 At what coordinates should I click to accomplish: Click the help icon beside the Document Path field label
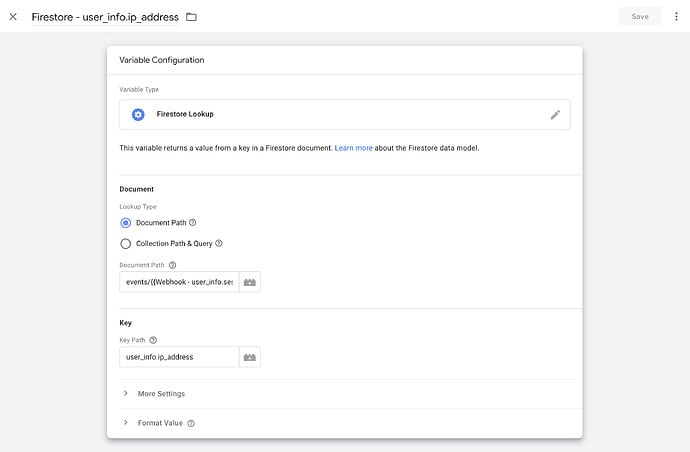pyautogui.click(x=172, y=265)
